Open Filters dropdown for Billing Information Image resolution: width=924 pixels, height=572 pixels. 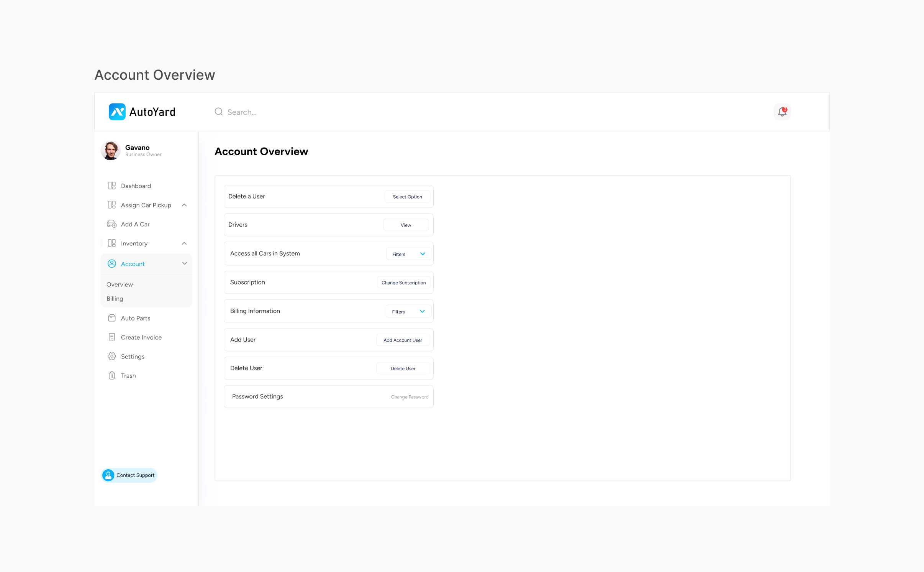pyautogui.click(x=408, y=311)
